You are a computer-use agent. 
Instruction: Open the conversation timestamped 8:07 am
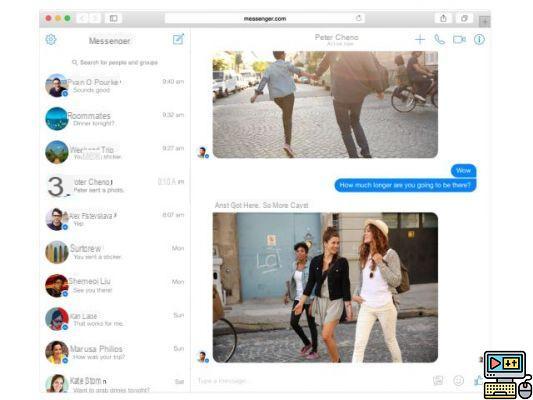(x=115, y=219)
